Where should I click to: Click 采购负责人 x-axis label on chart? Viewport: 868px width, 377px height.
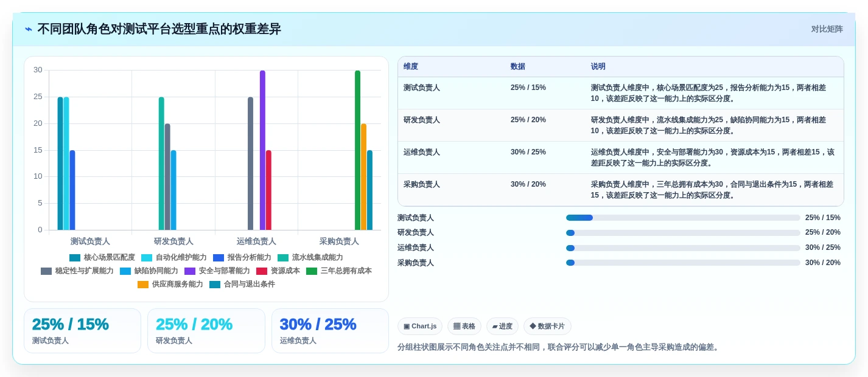339,241
